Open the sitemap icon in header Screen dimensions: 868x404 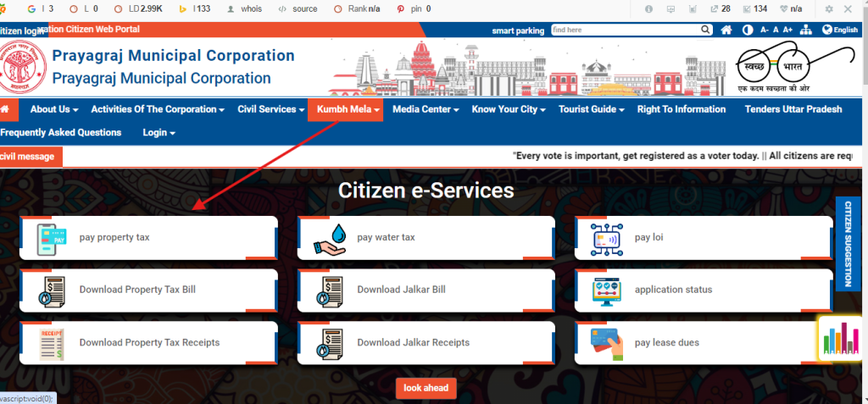coord(808,30)
